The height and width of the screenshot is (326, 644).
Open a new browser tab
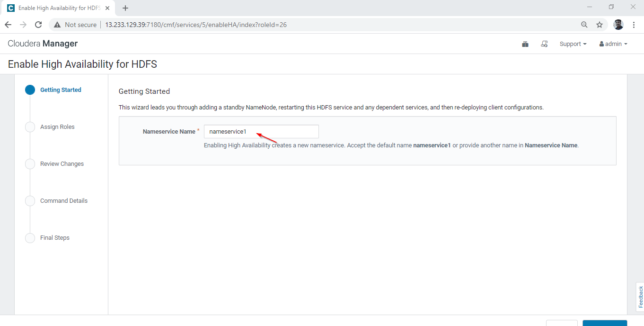click(x=125, y=8)
